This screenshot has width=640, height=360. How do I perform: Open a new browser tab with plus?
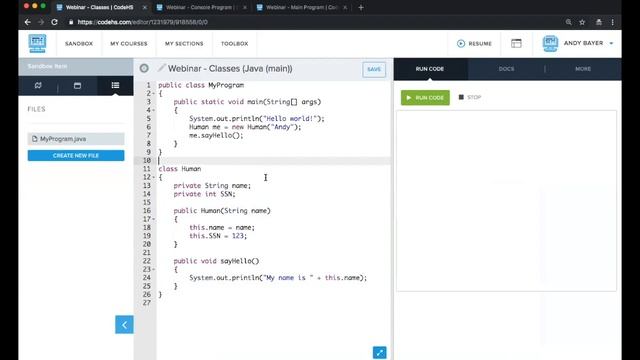pos(361,7)
